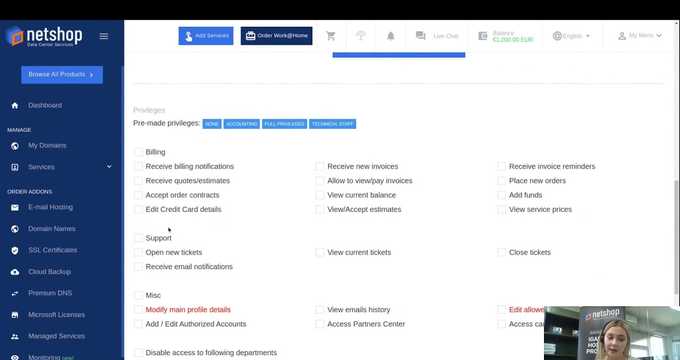Check Place new orders
680x360 pixels.
tap(502, 180)
